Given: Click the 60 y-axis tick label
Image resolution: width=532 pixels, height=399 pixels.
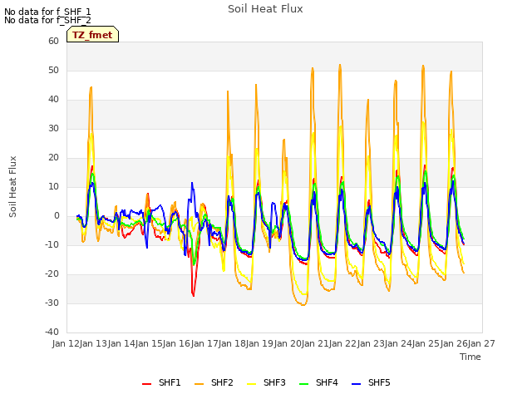Looking at the screenshot, I should 53,41.
